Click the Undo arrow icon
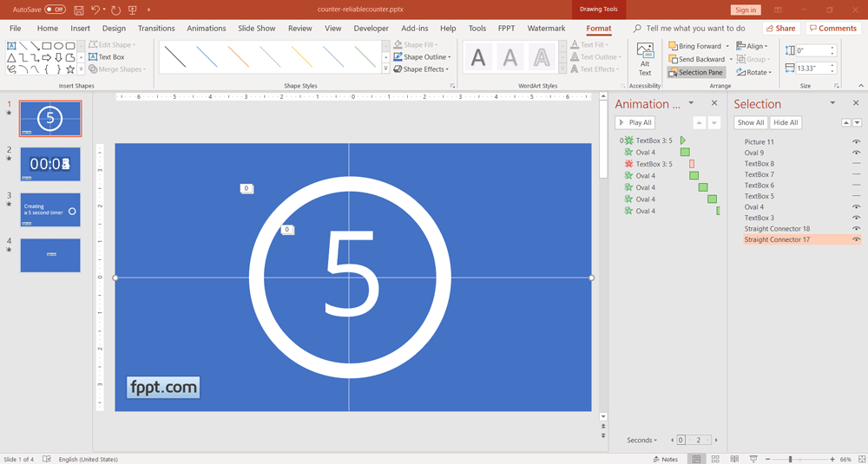Image resolution: width=868 pixels, height=464 pixels. [96, 10]
